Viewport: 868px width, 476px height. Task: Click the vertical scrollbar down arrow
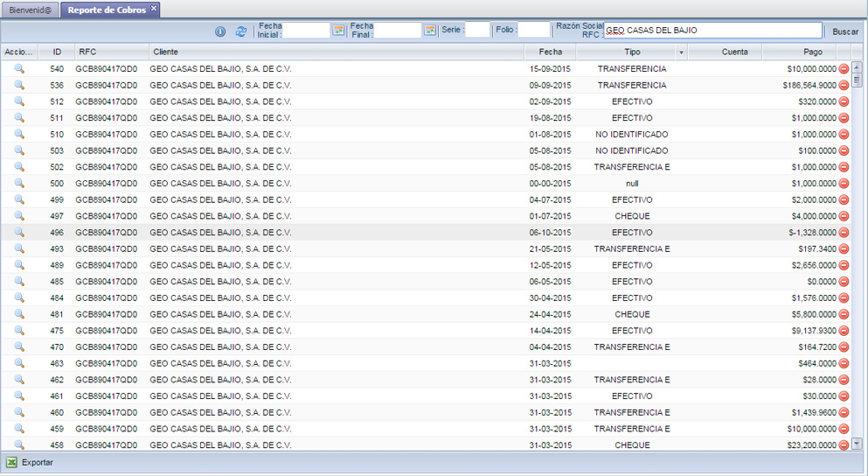[x=857, y=444]
